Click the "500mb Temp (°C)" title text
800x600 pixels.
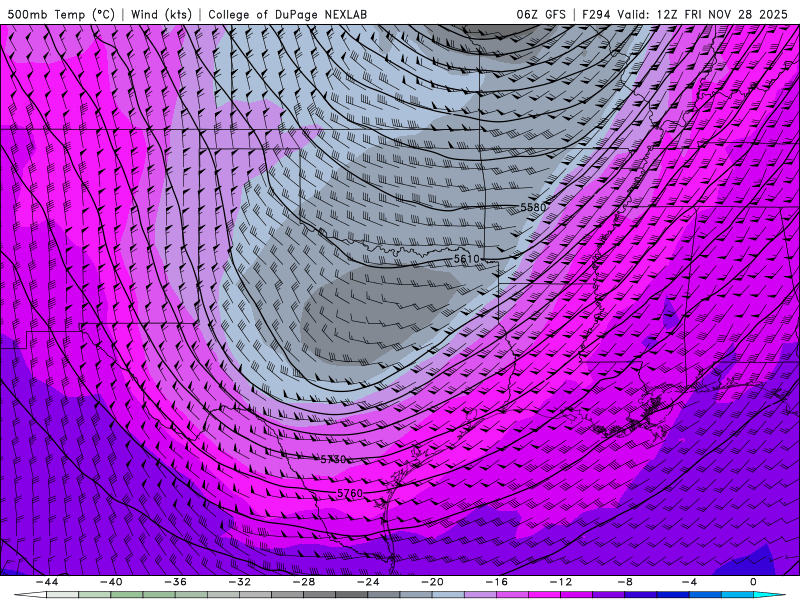(x=61, y=14)
